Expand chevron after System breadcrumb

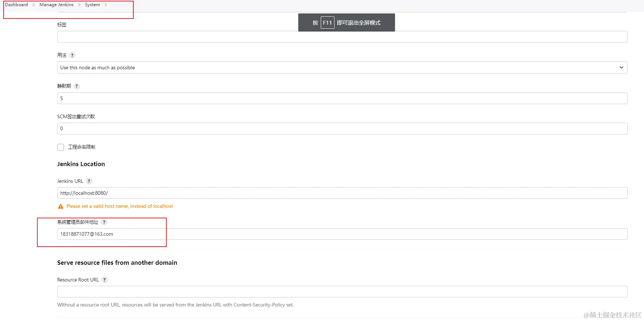(105, 5)
